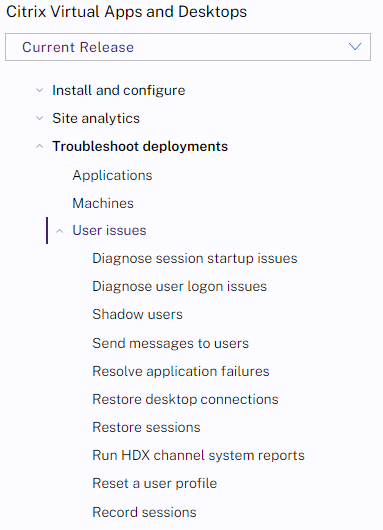Open Diagnose session startup issues
This screenshot has height=530, width=383.
click(195, 259)
